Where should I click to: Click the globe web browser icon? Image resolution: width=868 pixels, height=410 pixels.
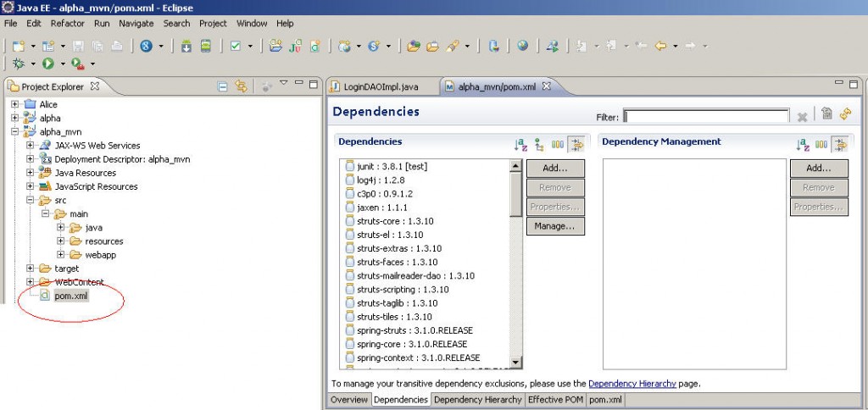522,46
